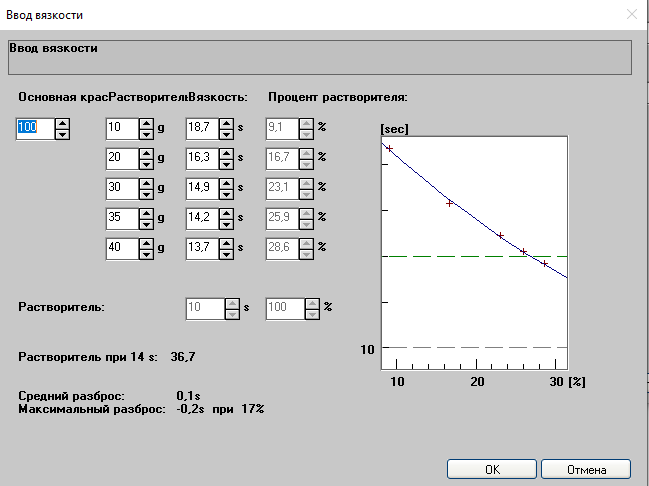
Task: Click viscosity field showing 16,3
Action: (x=202, y=159)
